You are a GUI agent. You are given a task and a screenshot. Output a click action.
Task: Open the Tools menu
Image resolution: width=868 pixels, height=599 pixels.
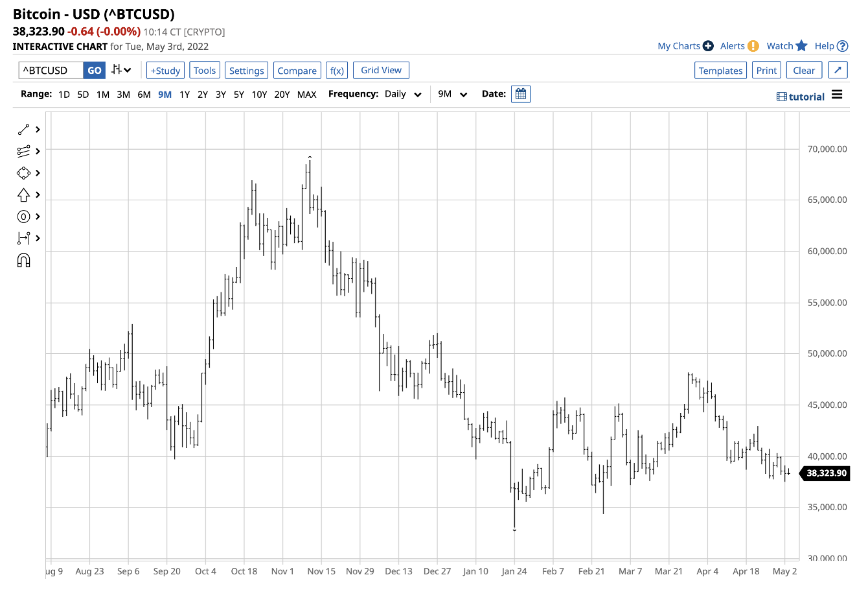205,71
